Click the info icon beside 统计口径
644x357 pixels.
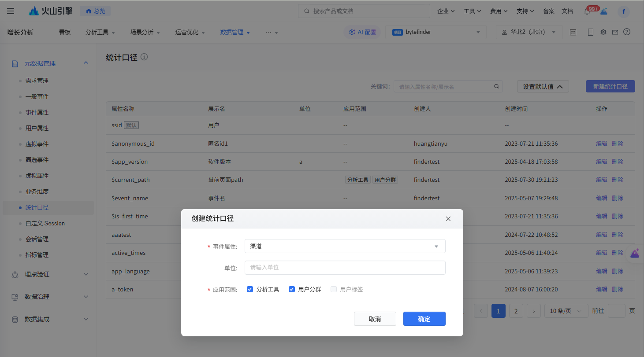tap(144, 57)
